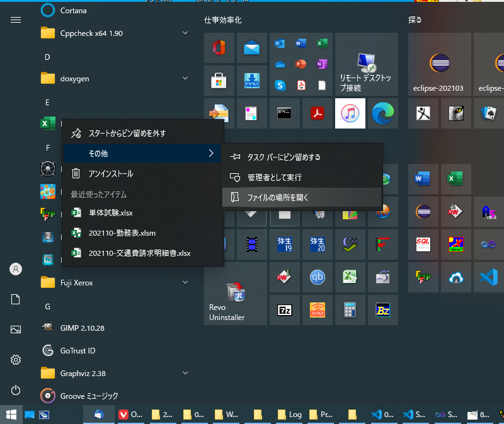The image size is (504, 424).
Task: Switch to Vivaldi taskbar item
Action: click(x=130, y=415)
